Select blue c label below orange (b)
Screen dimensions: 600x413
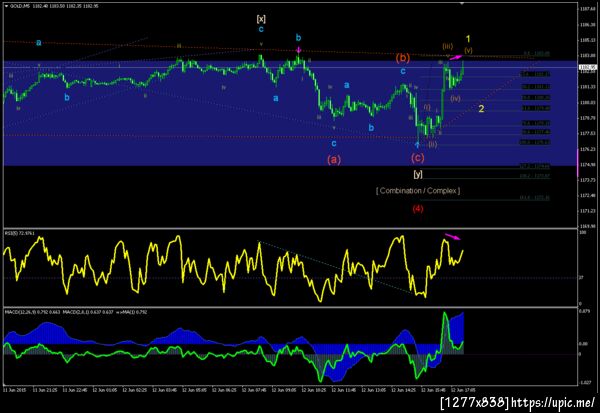coord(403,71)
